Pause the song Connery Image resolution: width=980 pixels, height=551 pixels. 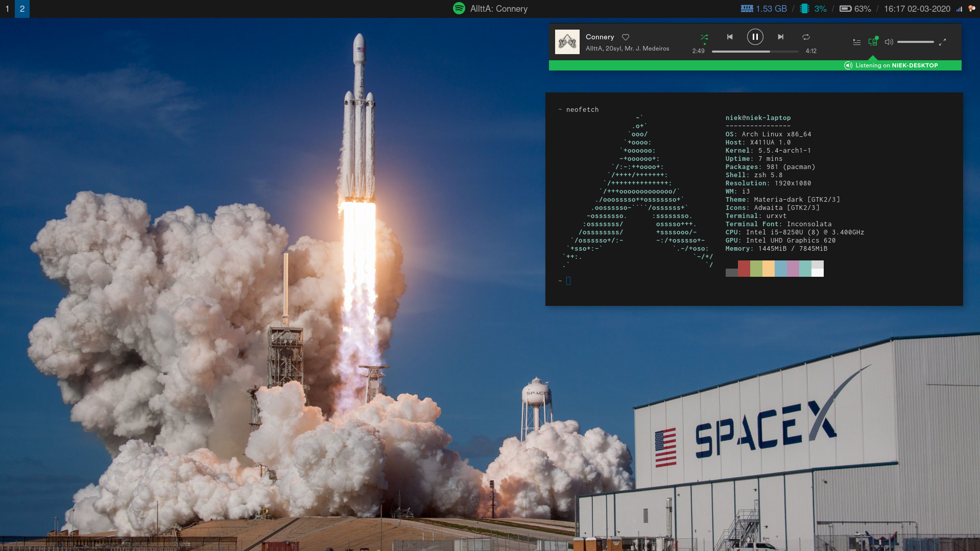click(755, 37)
